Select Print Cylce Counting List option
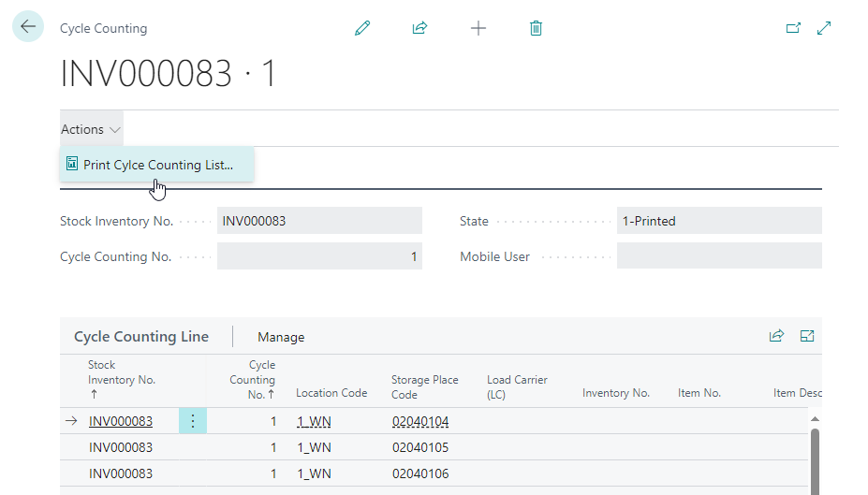This screenshot has height=495, width=868. [157, 165]
